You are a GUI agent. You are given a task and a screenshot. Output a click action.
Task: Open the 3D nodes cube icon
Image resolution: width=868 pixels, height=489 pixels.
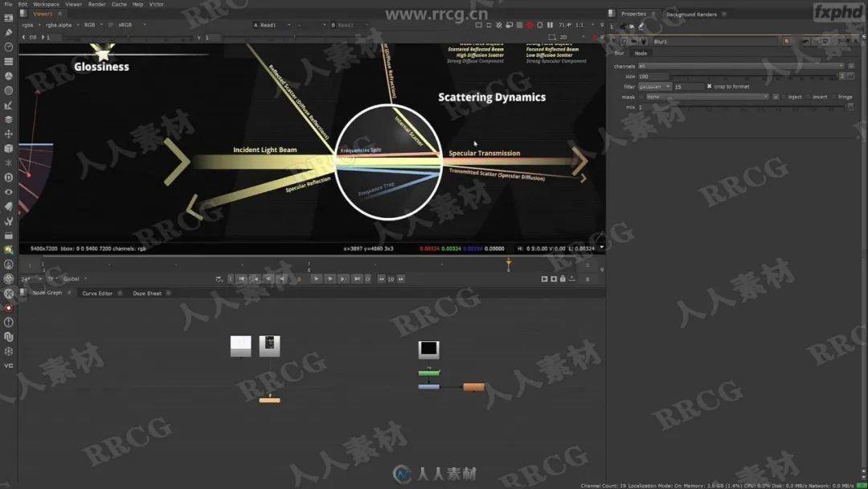[x=8, y=149]
